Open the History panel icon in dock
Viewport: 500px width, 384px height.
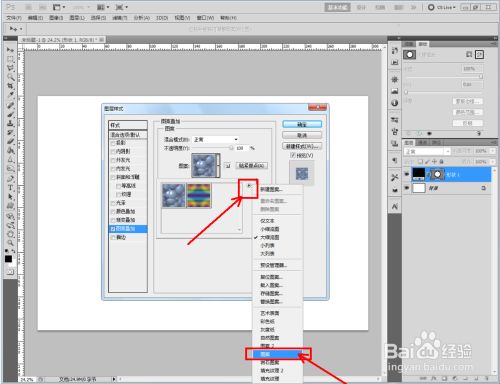395,51
